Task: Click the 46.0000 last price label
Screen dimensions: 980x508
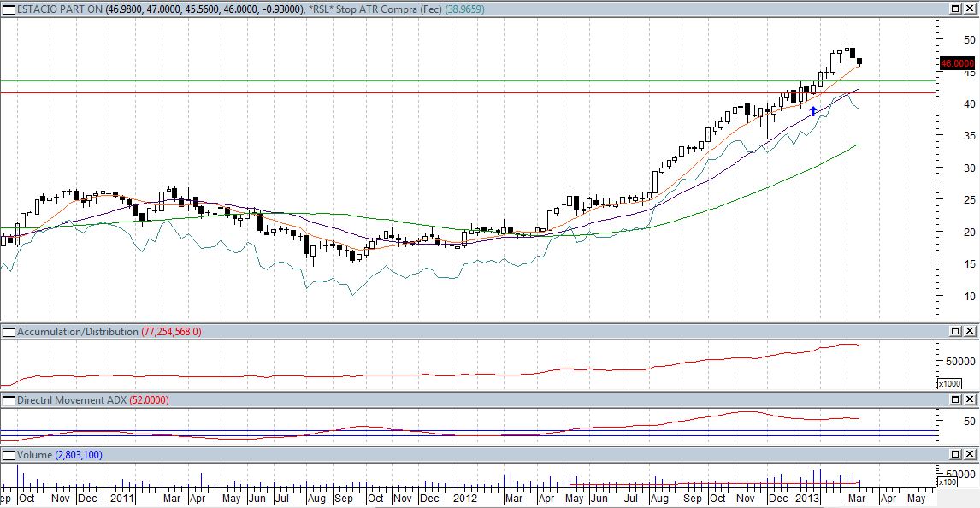Action: coord(957,63)
